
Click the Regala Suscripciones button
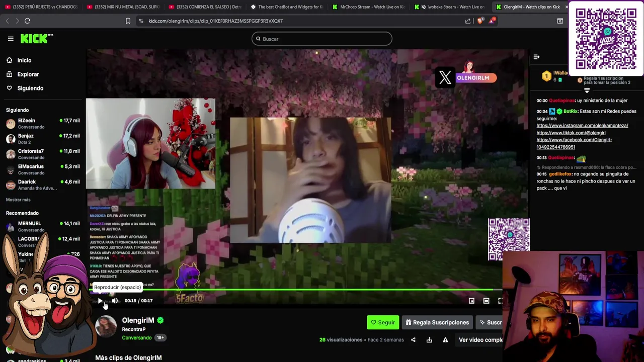coord(437,322)
